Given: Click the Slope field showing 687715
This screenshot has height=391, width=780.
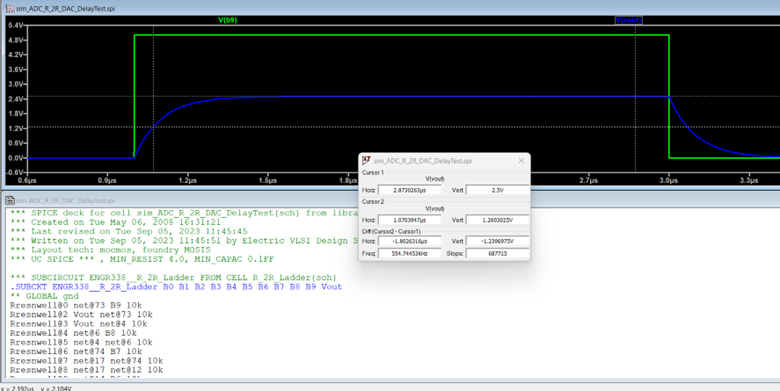Looking at the screenshot, I should [x=497, y=253].
